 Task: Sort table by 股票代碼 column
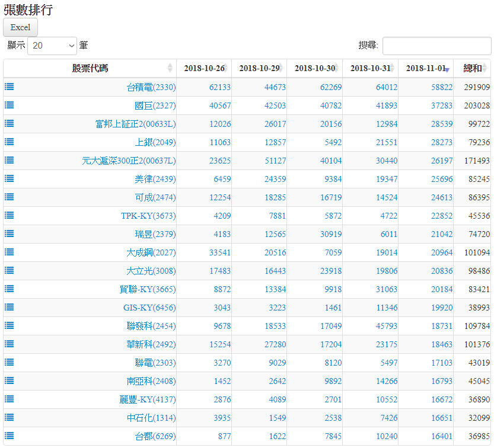(90, 68)
